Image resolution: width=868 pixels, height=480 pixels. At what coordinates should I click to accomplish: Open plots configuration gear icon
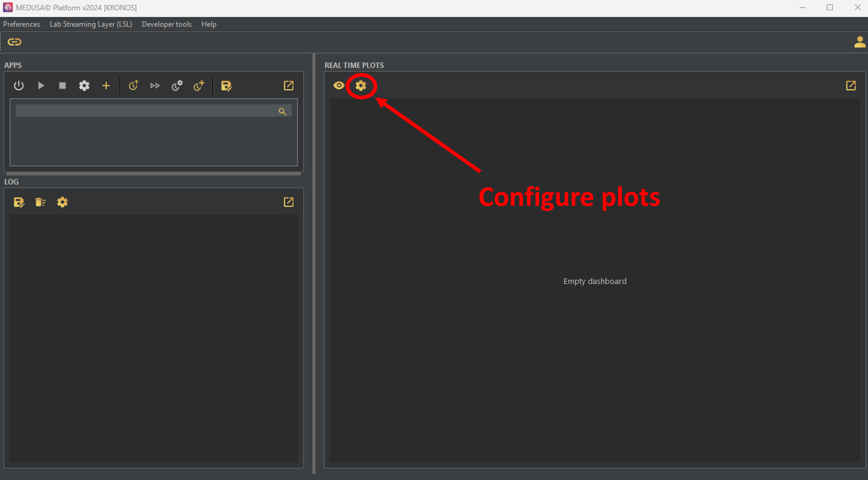pyautogui.click(x=361, y=86)
